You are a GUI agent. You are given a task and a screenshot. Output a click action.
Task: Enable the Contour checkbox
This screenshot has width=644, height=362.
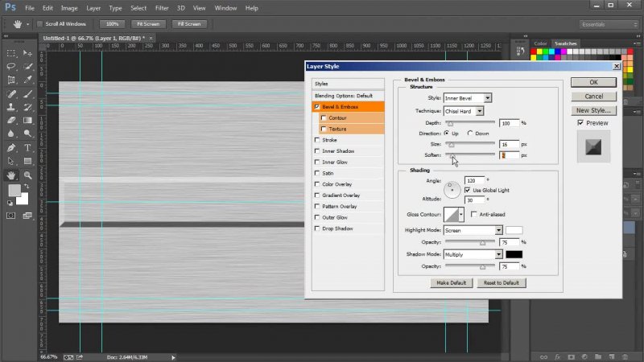[324, 117]
